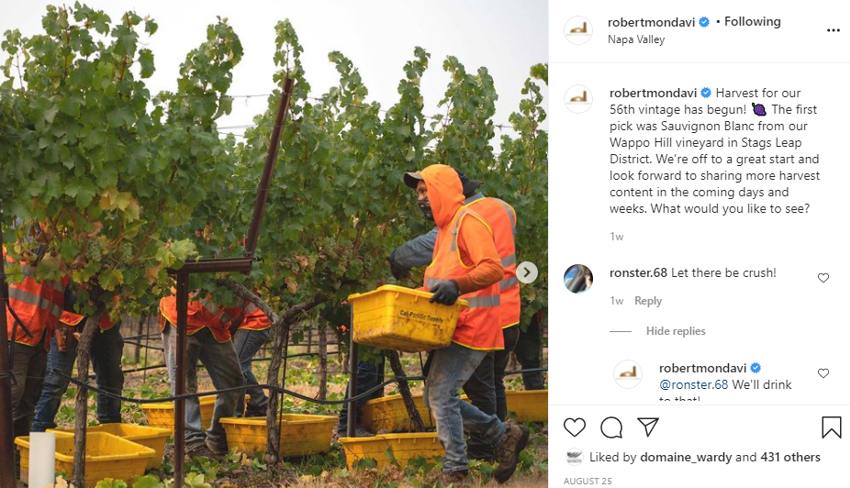Like the post with the heart icon
This screenshot has height=488, width=850.
[575, 427]
